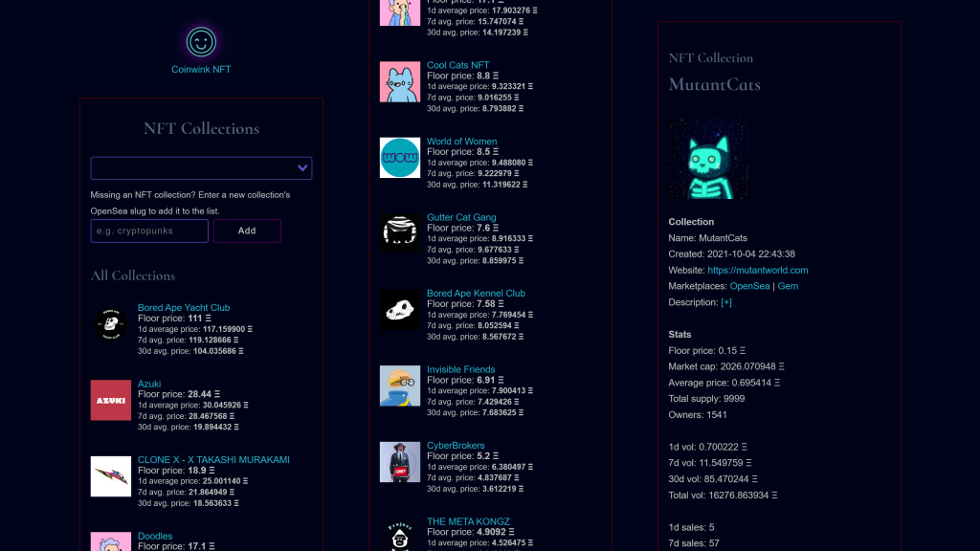Select the Azuki Floor price: 28.44 text
Image resolution: width=980 pixels, height=551 pixels.
point(179,394)
